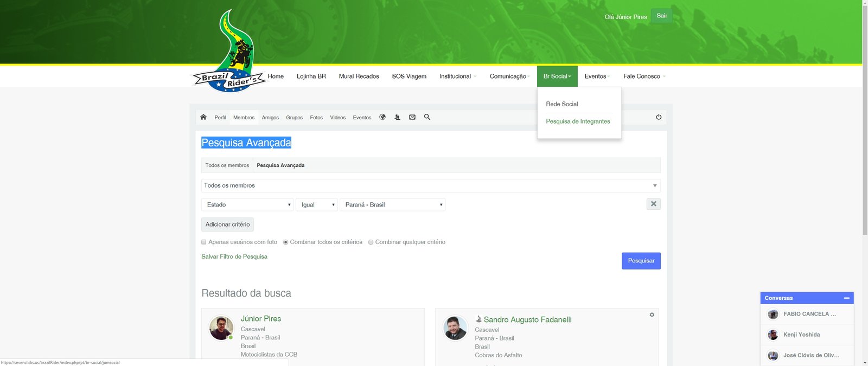Image resolution: width=868 pixels, height=366 pixels.
Task: Click the Resultado da busca heading
Action: tap(246, 293)
